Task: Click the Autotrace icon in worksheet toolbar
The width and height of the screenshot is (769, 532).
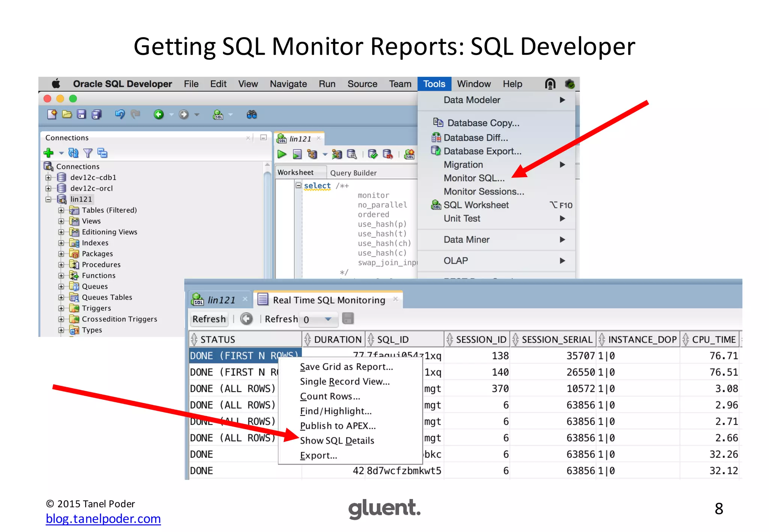Action: (x=337, y=154)
